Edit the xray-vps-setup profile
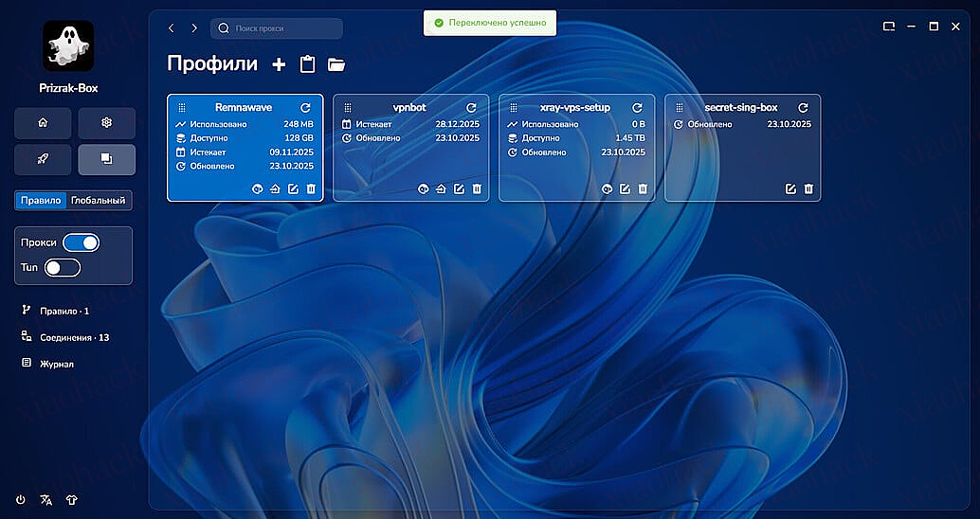 coord(625,189)
